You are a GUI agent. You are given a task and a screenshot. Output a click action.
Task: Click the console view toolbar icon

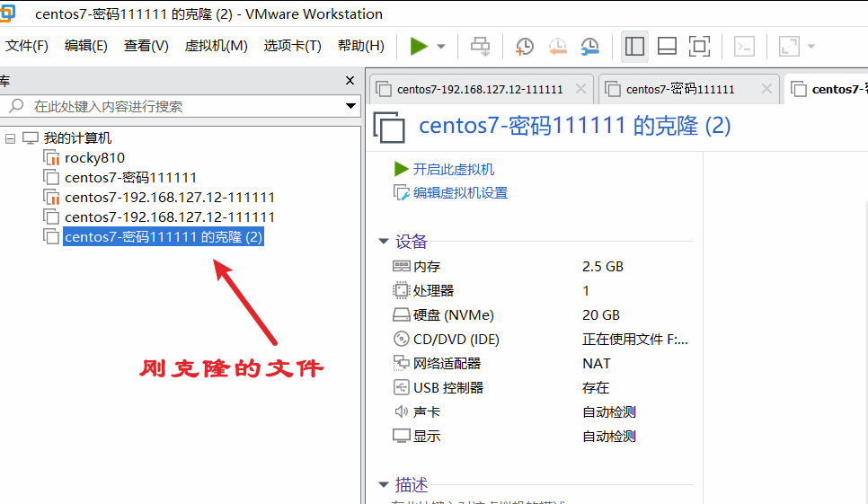click(x=745, y=47)
